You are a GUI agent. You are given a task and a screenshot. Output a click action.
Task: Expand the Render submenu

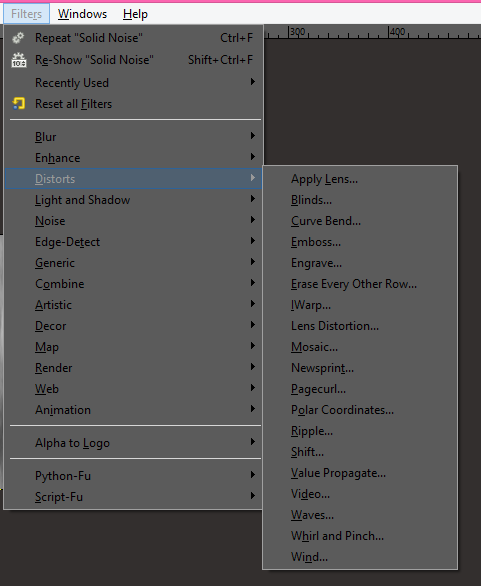(133, 368)
